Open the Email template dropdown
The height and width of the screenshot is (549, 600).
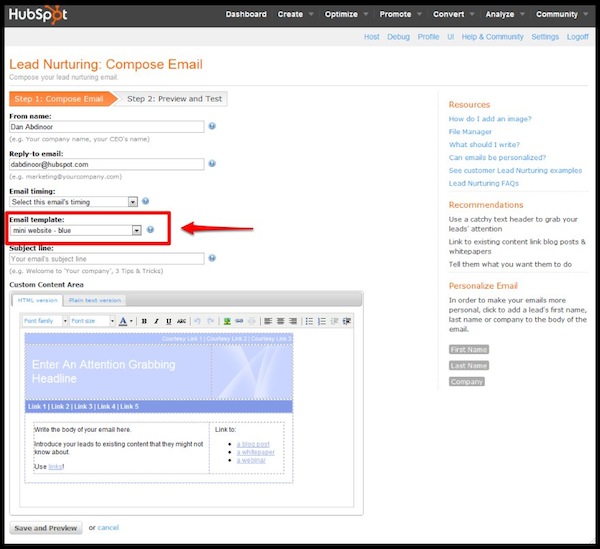pyautogui.click(x=76, y=230)
